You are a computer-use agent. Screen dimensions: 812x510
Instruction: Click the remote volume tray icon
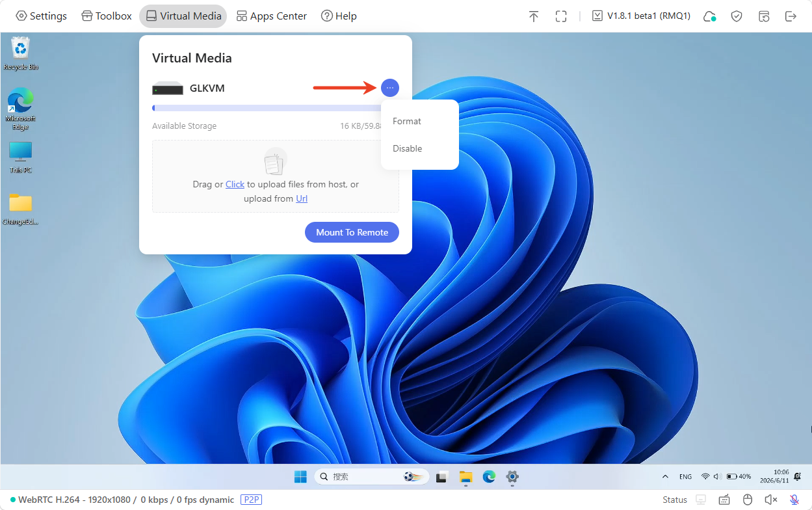[x=717, y=477]
